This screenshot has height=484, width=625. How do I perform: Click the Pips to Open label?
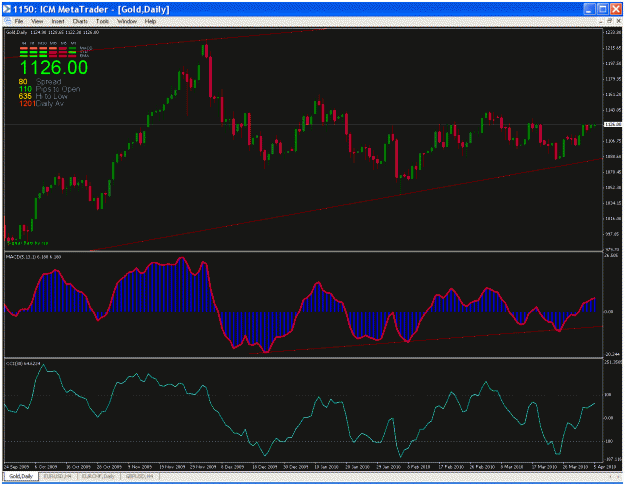(58, 89)
